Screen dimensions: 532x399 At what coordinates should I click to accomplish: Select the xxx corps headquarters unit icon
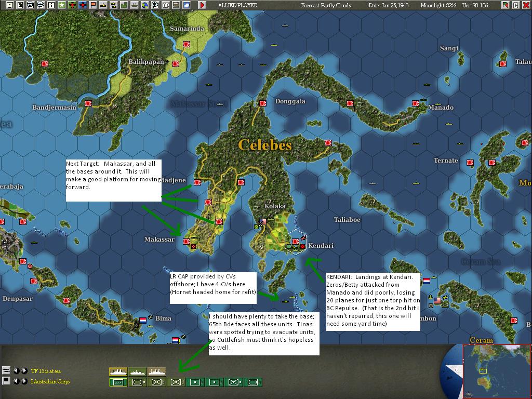[118, 382]
